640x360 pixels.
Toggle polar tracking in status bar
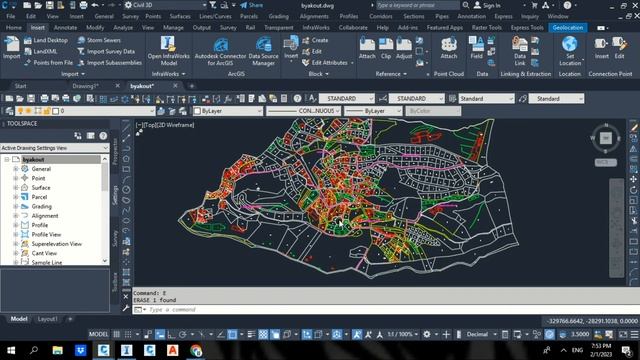tap(182, 334)
